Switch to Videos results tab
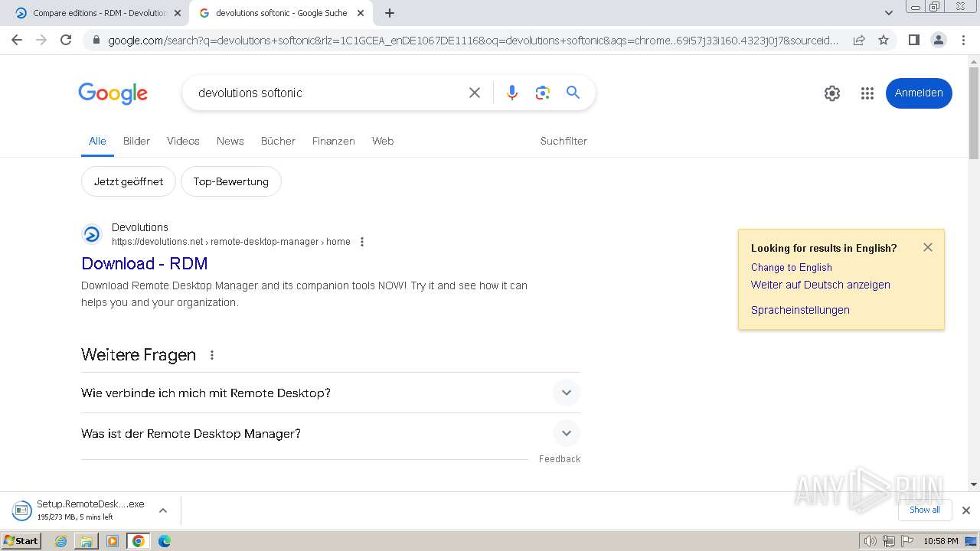 [183, 141]
